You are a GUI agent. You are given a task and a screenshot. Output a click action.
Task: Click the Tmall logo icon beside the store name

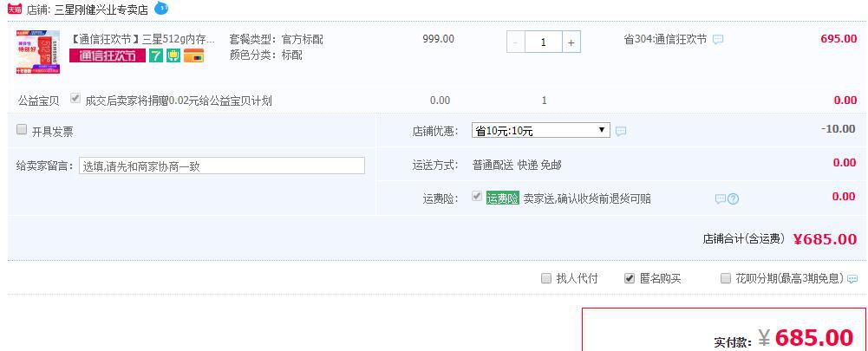tap(15, 10)
